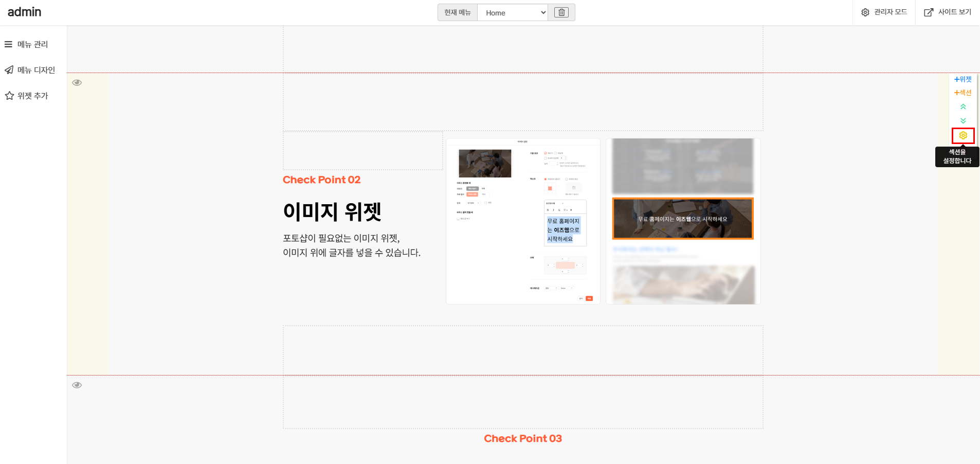Toggle visibility eye of Check Point 03 section
Screen dimensions: 980x464
coord(77,385)
